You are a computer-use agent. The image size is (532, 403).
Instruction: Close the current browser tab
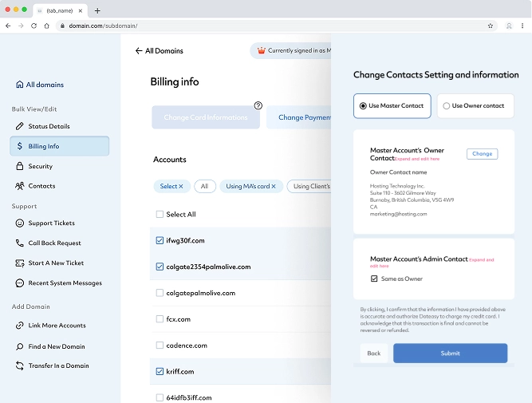coord(81,11)
